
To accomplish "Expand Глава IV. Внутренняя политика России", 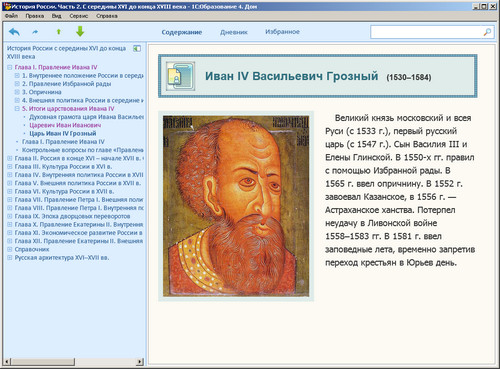I will pyautogui.click(x=10, y=175).
